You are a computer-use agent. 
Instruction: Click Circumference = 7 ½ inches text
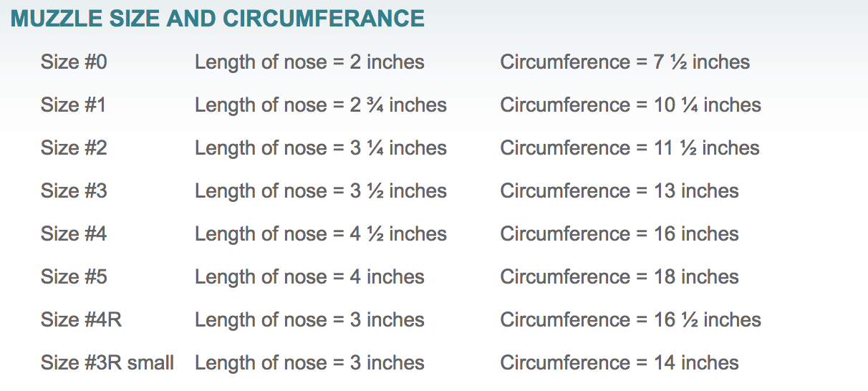tap(625, 62)
